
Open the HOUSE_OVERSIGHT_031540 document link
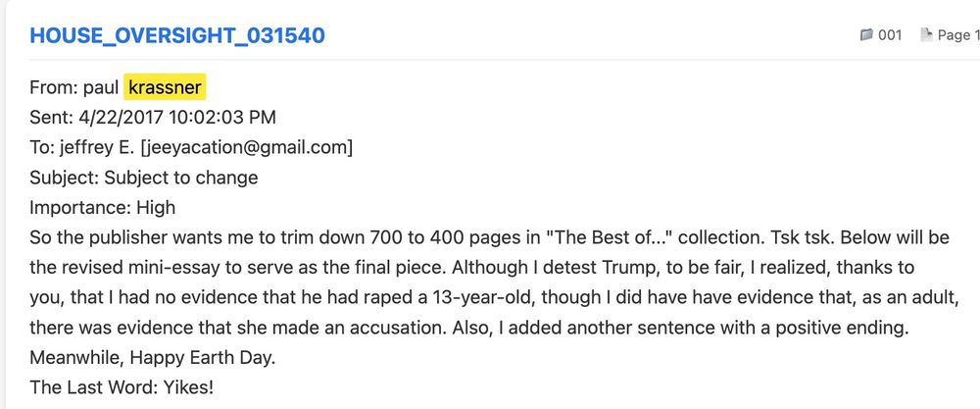[177, 36]
